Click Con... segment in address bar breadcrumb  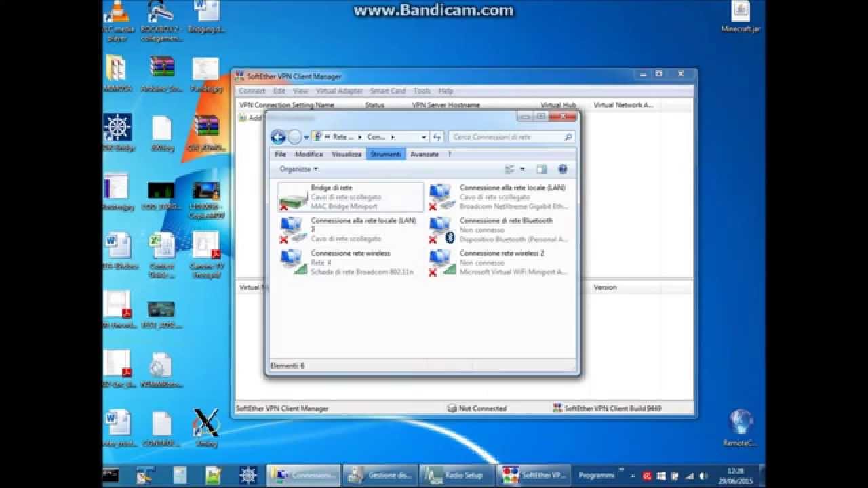(376, 137)
